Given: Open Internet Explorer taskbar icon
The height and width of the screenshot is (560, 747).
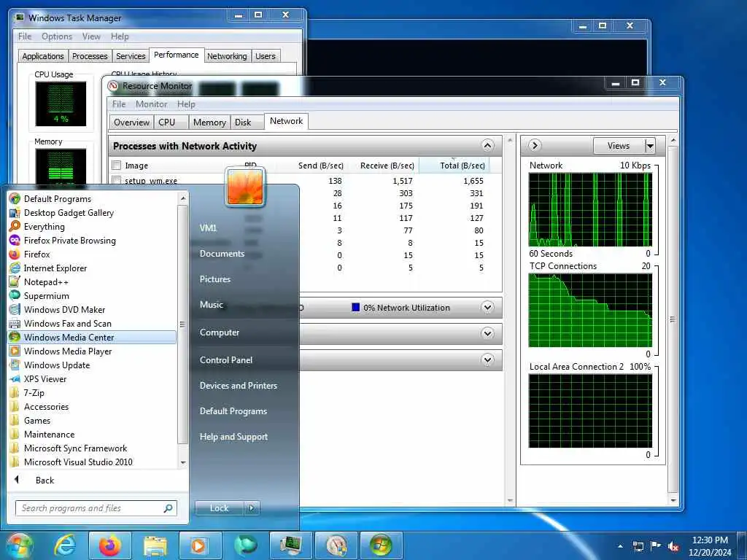Looking at the screenshot, I should [x=64, y=545].
